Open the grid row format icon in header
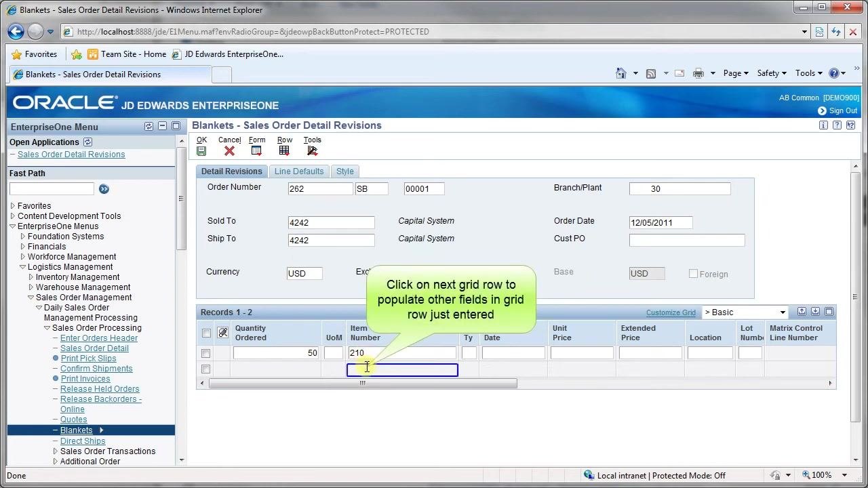Screen dimensions: 868x488 [x=222, y=333]
